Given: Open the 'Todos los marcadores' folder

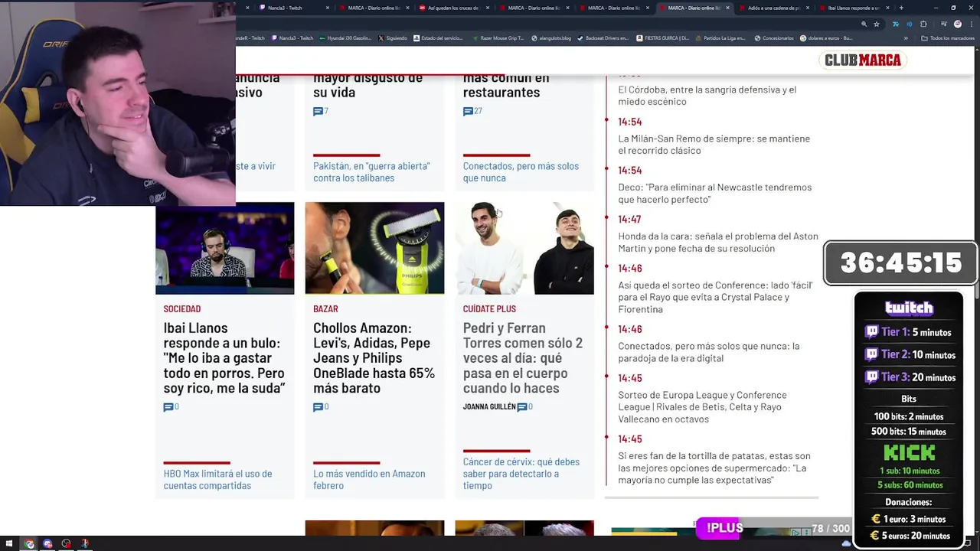Looking at the screenshot, I should point(948,38).
